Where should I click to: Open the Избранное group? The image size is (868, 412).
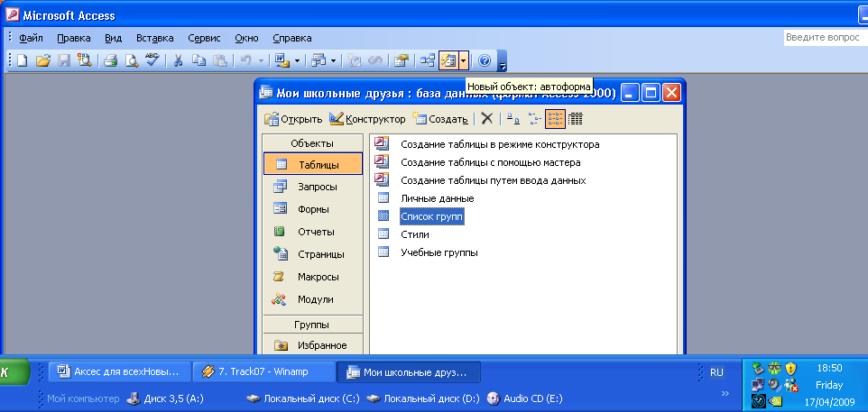[313, 345]
